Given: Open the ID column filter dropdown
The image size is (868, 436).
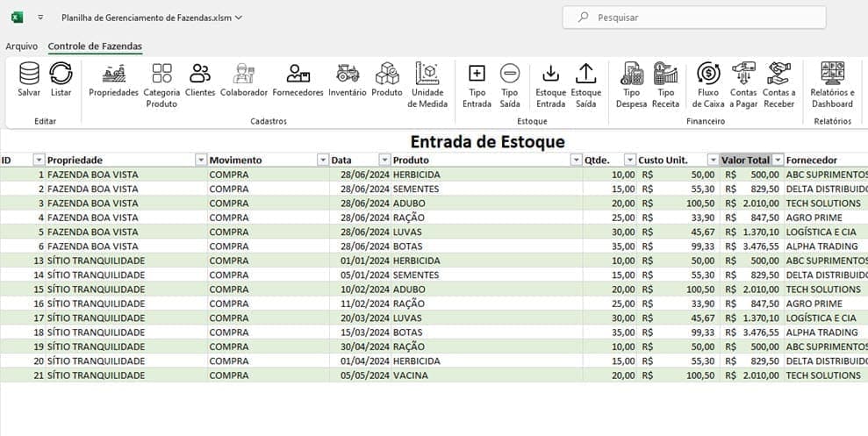Looking at the screenshot, I should tap(39, 160).
